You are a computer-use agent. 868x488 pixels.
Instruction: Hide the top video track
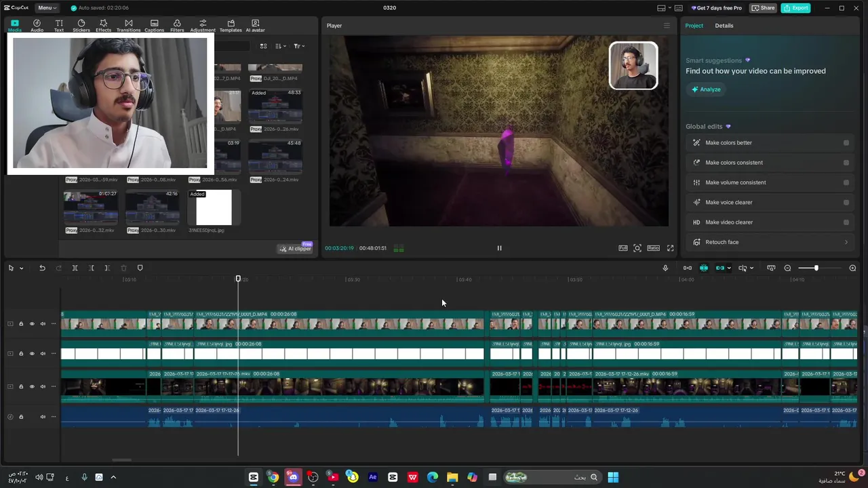(x=32, y=324)
